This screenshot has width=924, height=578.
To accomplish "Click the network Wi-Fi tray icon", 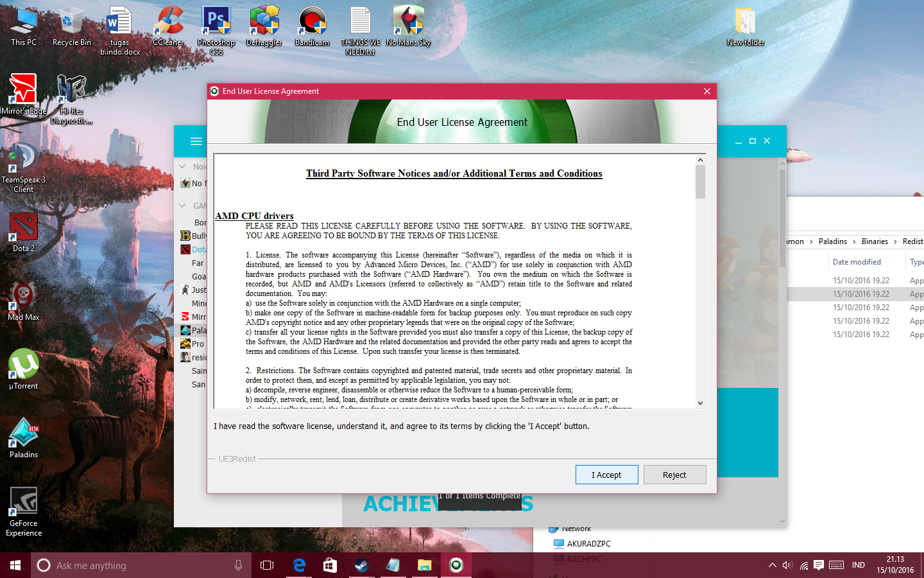I will tap(803, 565).
